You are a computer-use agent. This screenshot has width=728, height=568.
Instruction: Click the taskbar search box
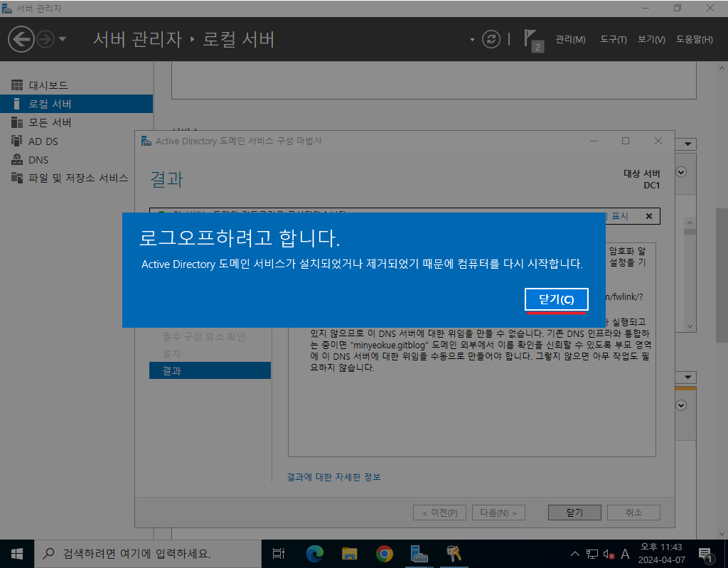coord(148,554)
